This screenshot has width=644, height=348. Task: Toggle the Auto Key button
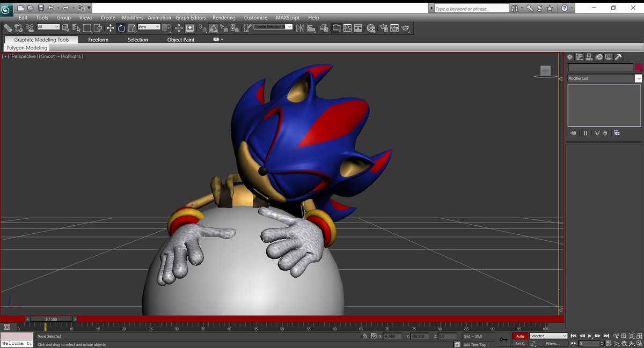point(519,336)
